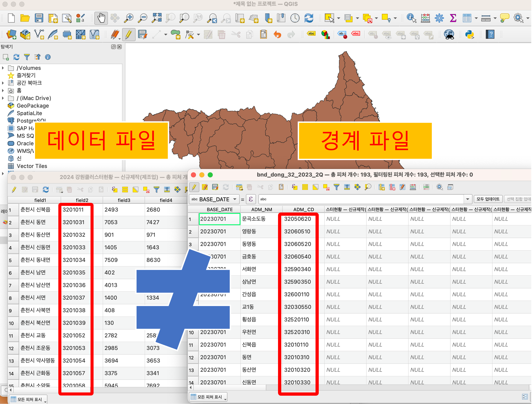This screenshot has height=404, width=532.
Task: Toggle editing mode in main digitizing toolbar
Action: [x=128, y=35]
